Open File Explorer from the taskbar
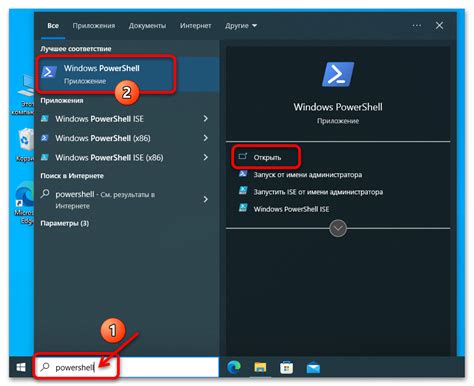 pos(260,367)
